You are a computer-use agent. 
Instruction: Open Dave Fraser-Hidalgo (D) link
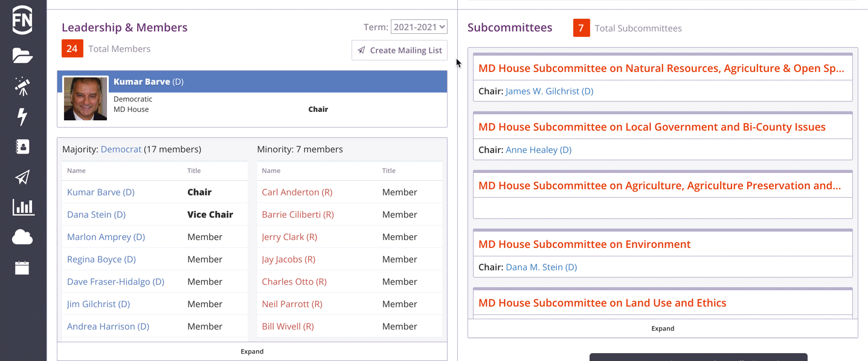coord(116,282)
